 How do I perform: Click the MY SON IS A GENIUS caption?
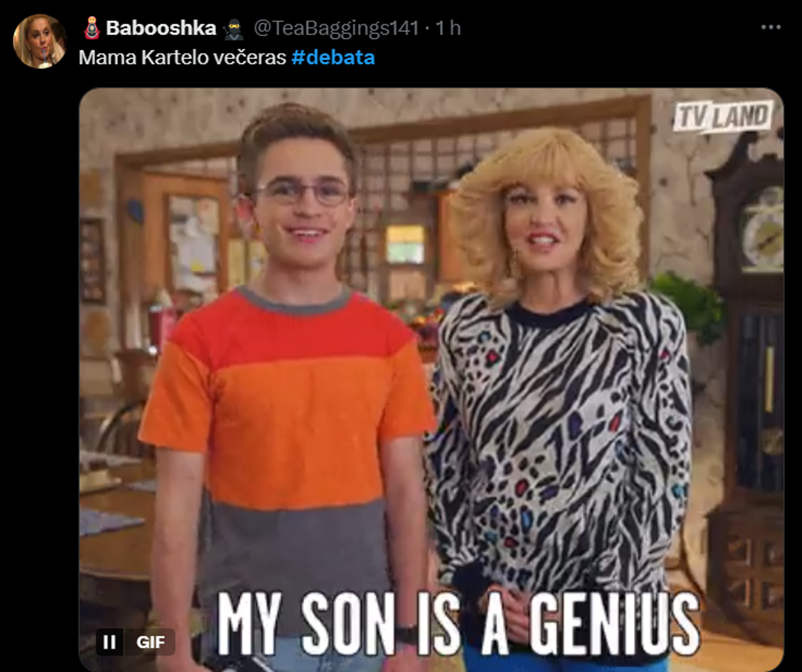pos(458,623)
